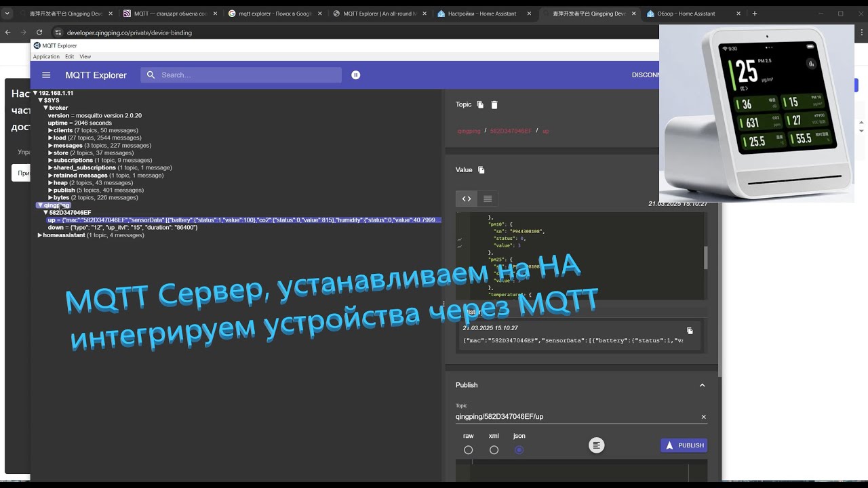Collapse the $SYS tree node
This screenshot has width=868, height=488.
[41, 101]
